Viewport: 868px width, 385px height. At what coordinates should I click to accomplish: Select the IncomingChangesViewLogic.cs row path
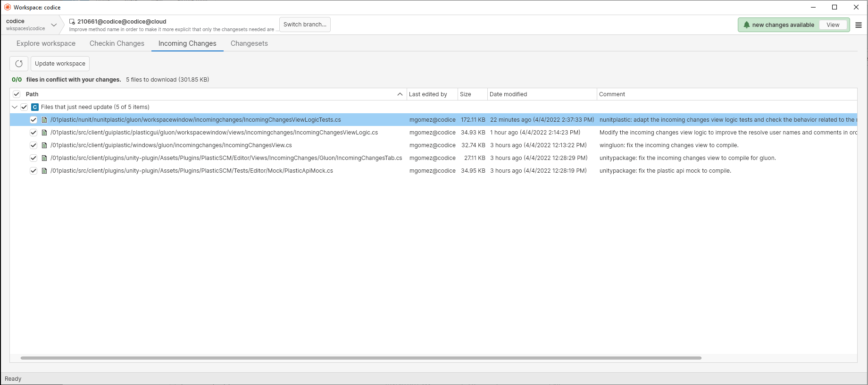214,133
